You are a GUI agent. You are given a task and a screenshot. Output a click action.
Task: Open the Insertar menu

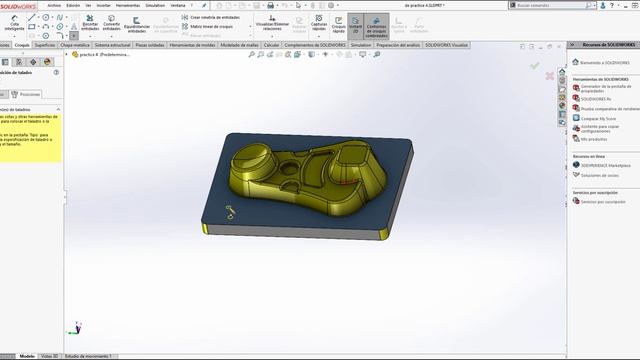click(103, 5)
